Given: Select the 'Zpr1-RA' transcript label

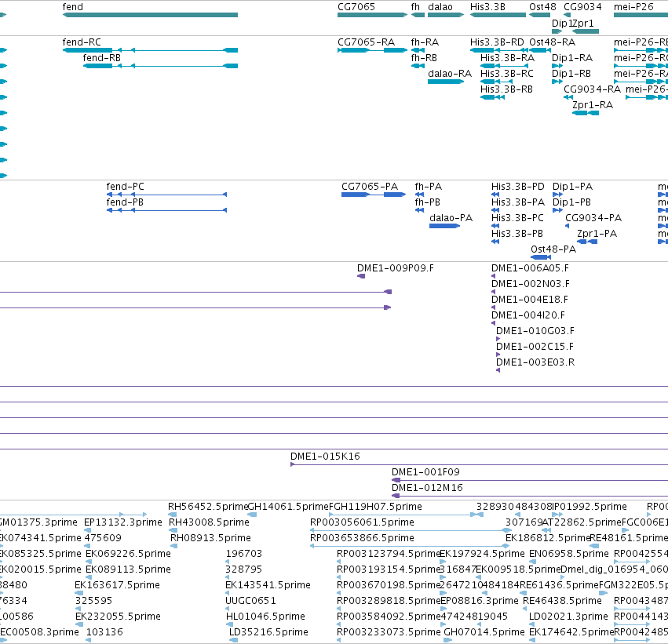Looking at the screenshot, I should click(593, 105).
